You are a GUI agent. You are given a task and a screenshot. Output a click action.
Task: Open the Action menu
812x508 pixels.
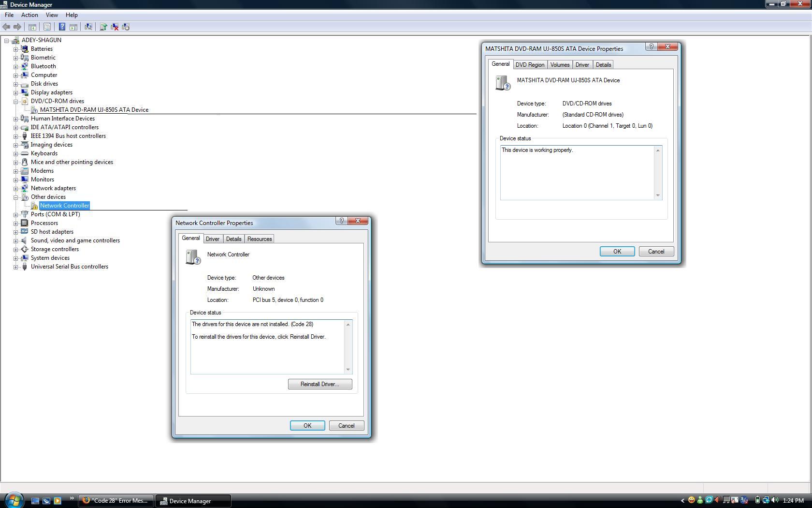[29, 15]
